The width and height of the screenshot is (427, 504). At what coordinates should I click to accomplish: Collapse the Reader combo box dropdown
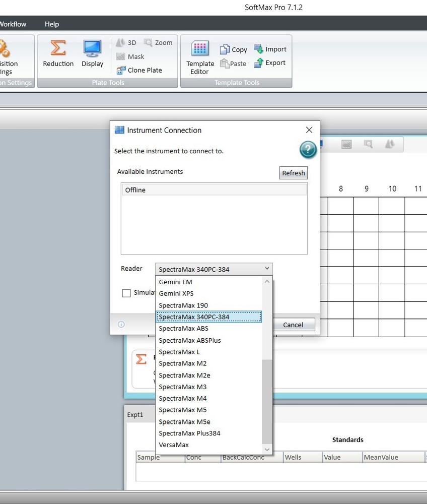pyautogui.click(x=267, y=269)
